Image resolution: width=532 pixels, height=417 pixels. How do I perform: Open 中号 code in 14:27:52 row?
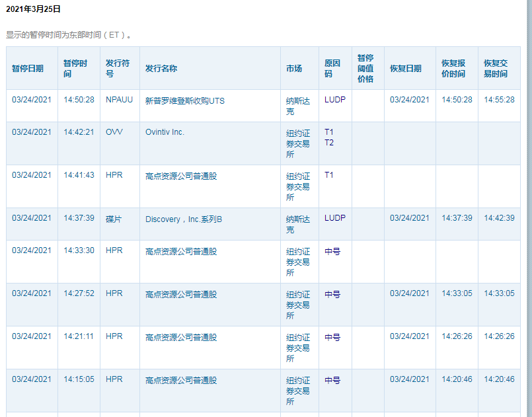click(x=332, y=295)
